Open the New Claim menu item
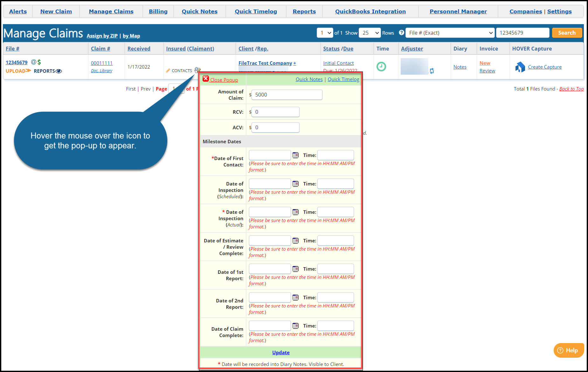The image size is (588, 372). [56, 11]
